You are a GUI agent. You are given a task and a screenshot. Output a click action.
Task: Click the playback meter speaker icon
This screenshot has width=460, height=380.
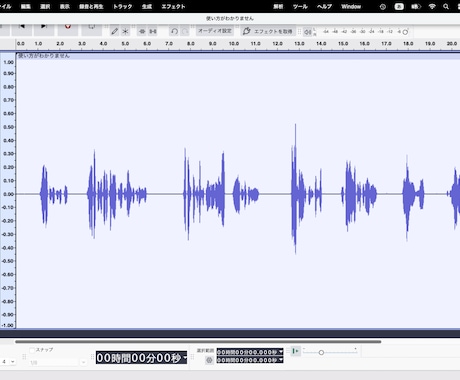click(x=307, y=32)
